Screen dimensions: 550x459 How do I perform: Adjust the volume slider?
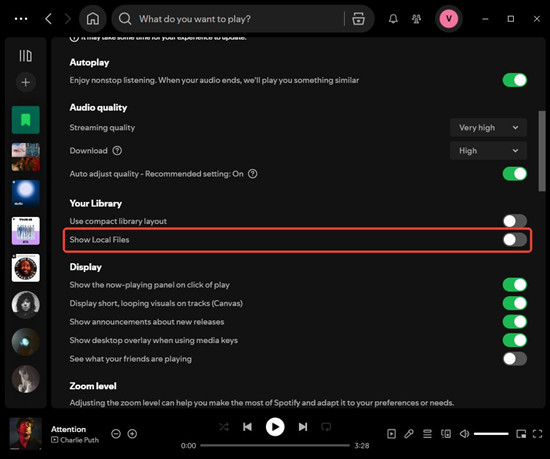[x=491, y=434]
